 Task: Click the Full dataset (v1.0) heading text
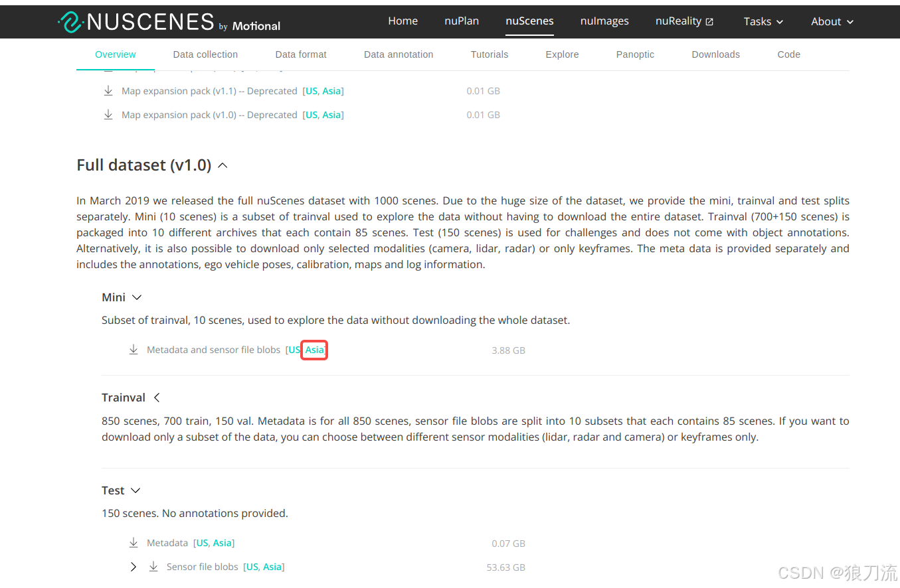click(x=143, y=165)
